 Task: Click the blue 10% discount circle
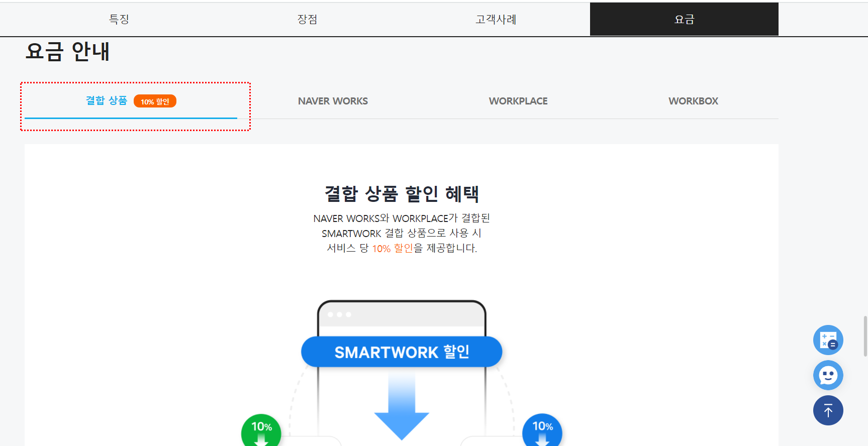click(542, 430)
